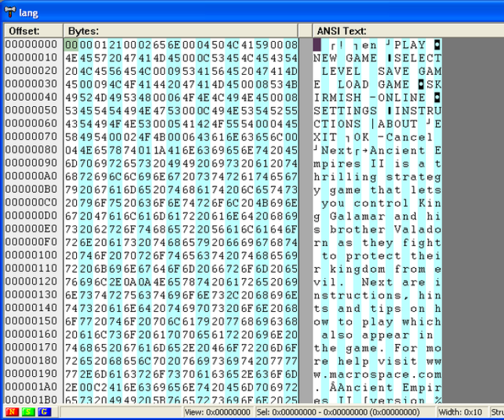The image size is (504, 420).
Task: Click the highlighted first byte 00 at offset 00000000
Action: pos(71,45)
